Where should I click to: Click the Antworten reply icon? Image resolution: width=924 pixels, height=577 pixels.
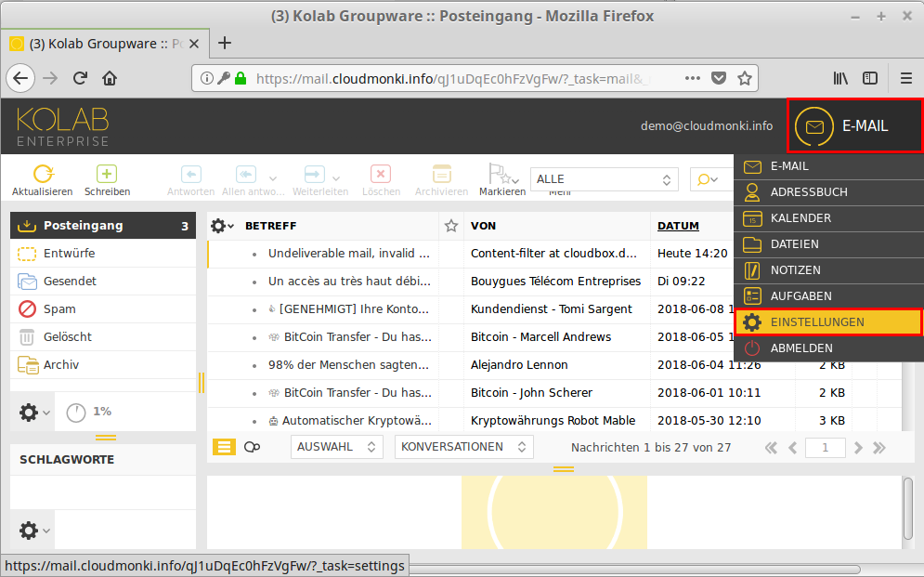[x=190, y=175]
